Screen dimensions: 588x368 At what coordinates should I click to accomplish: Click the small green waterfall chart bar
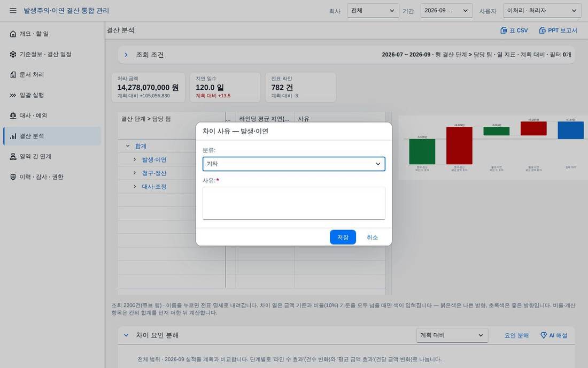click(496, 131)
